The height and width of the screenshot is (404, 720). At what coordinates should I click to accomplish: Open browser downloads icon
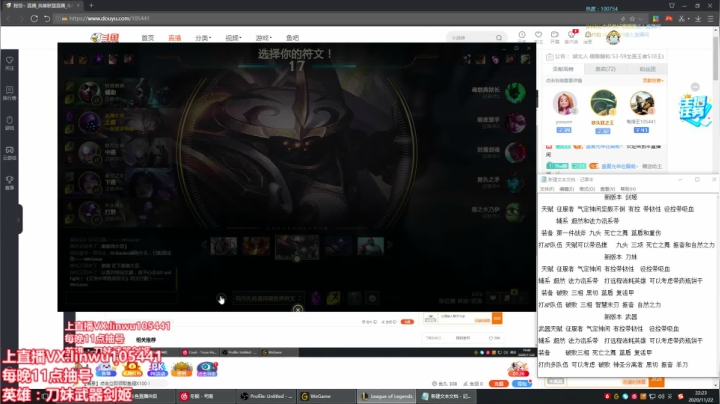click(x=698, y=18)
